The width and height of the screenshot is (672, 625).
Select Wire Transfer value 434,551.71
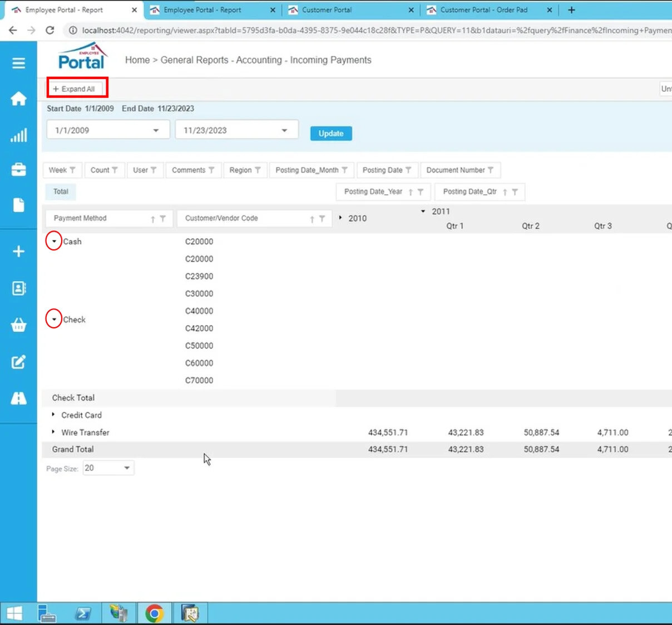(388, 432)
